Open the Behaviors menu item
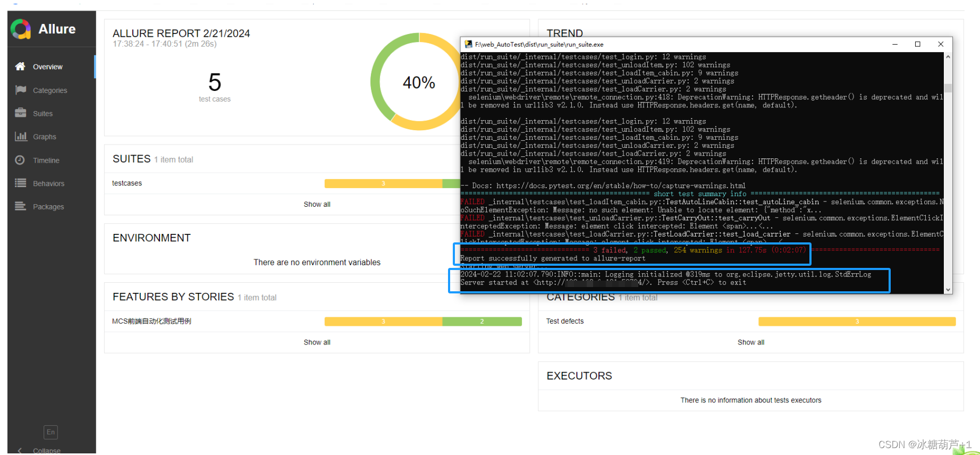Viewport: 980px width, 455px height. [52, 183]
